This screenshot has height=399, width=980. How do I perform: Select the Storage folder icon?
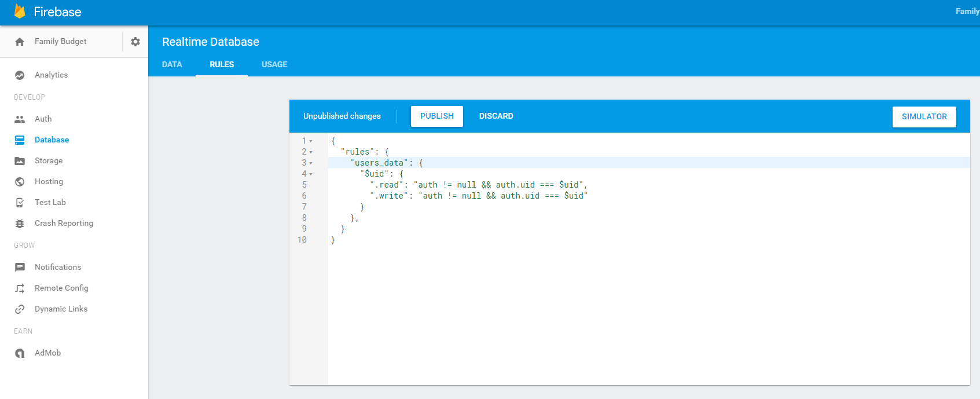20,161
